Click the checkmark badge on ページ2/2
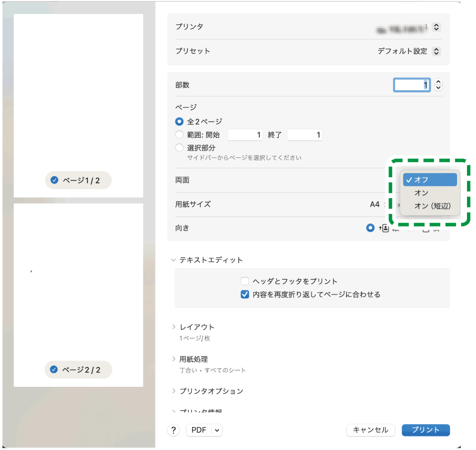This screenshot has height=450, width=476. pyautogui.click(x=53, y=370)
